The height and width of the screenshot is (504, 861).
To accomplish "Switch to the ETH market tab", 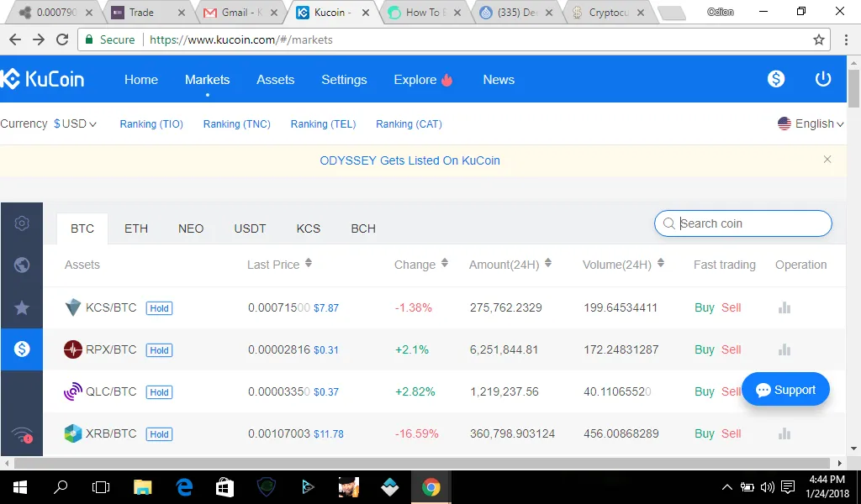I will point(136,228).
